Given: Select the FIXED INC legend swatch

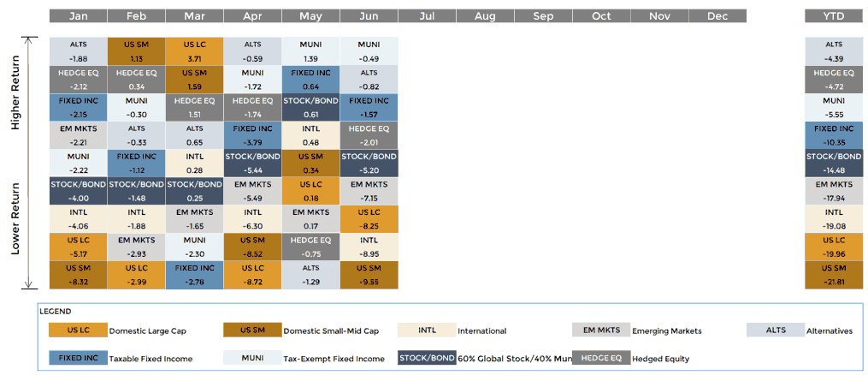Looking at the screenshot, I should pos(78,359).
